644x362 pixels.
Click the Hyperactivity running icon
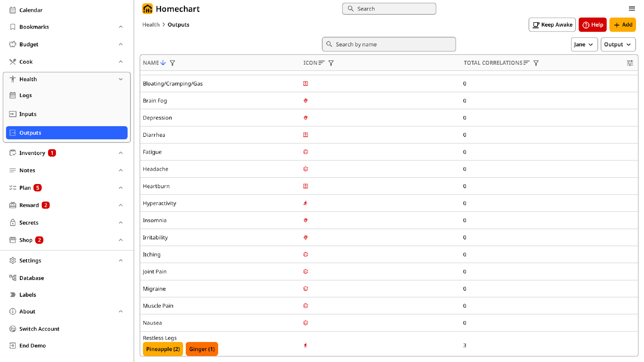pyautogui.click(x=305, y=203)
